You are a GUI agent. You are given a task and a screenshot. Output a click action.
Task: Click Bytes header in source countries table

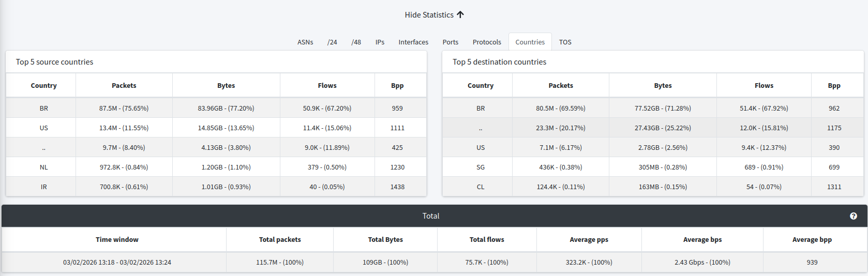click(x=226, y=85)
